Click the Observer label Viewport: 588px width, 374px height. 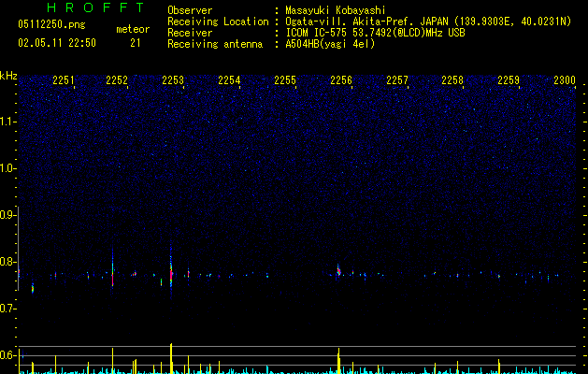[190, 10]
